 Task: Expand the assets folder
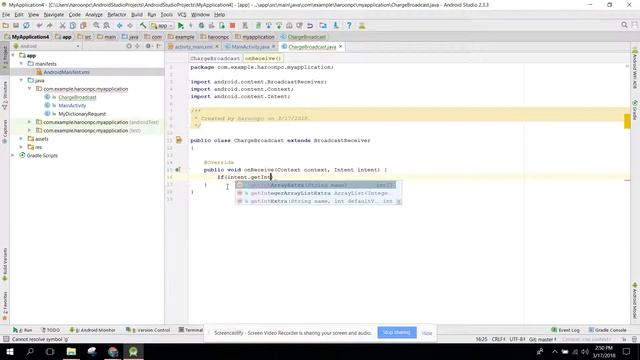[21, 139]
